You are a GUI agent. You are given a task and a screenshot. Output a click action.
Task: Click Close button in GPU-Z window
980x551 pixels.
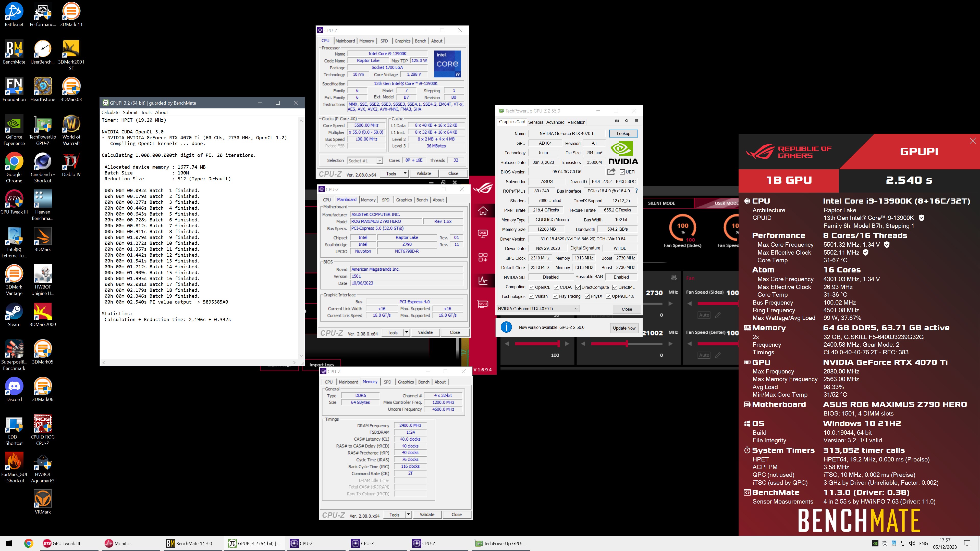[627, 309]
